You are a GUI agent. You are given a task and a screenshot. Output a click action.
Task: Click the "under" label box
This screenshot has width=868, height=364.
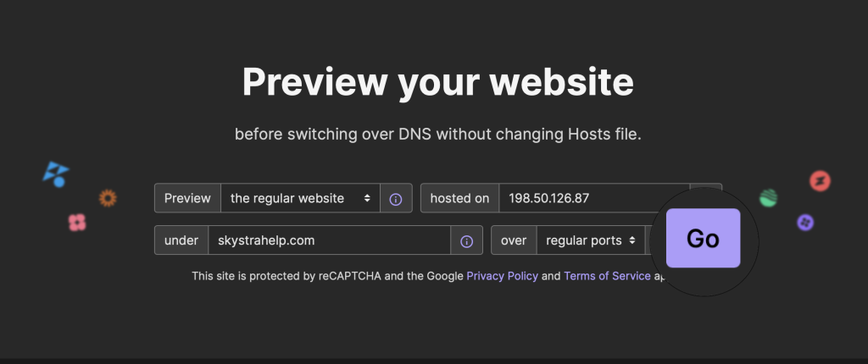click(x=181, y=240)
